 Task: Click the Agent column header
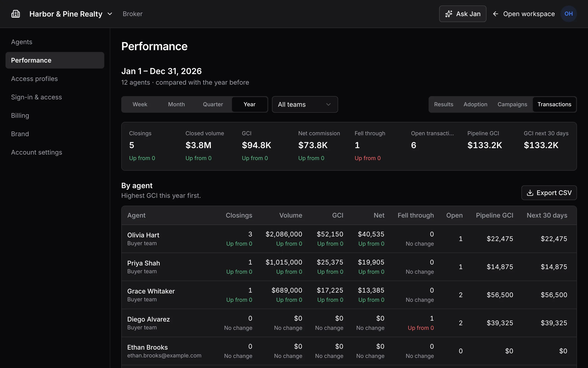[136, 216]
